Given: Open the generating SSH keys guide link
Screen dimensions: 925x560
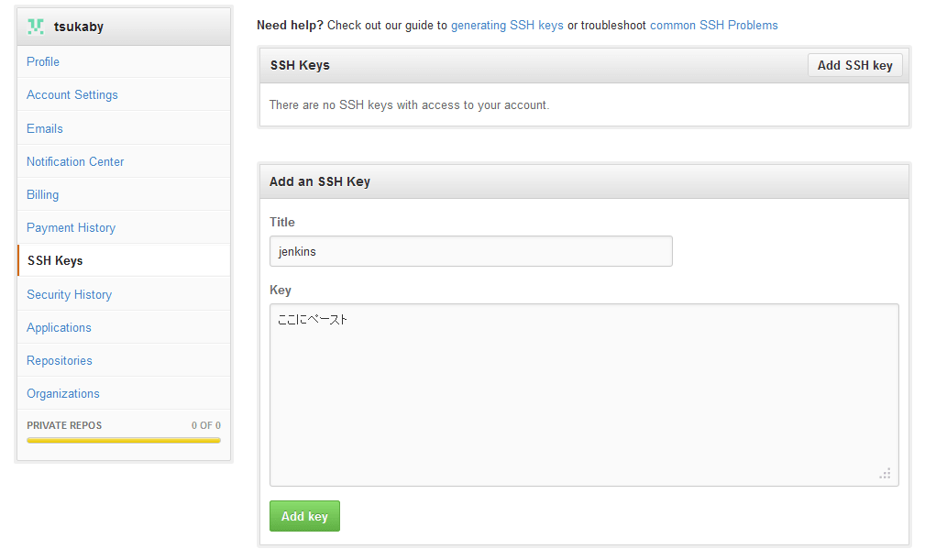Looking at the screenshot, I should (x=507, y=25).
